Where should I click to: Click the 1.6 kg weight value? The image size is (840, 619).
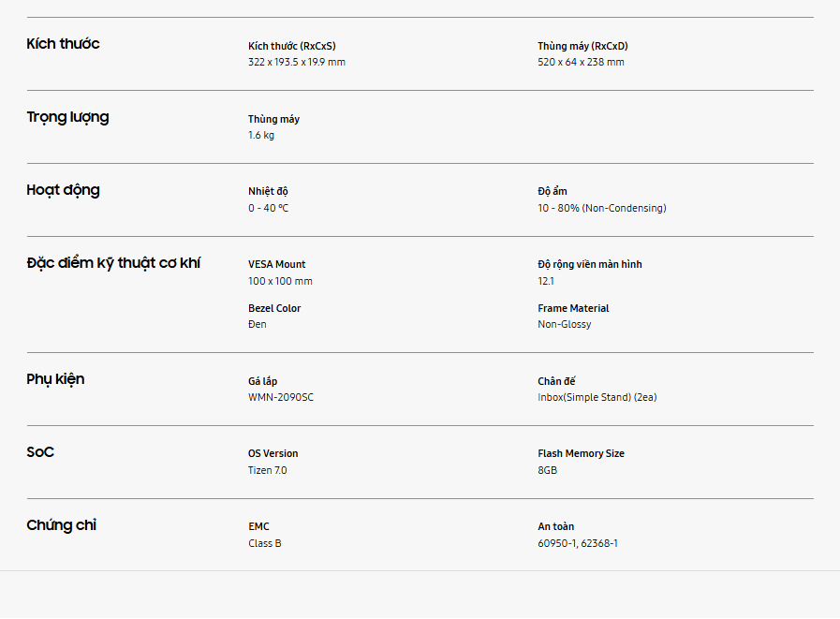[261, 135]
